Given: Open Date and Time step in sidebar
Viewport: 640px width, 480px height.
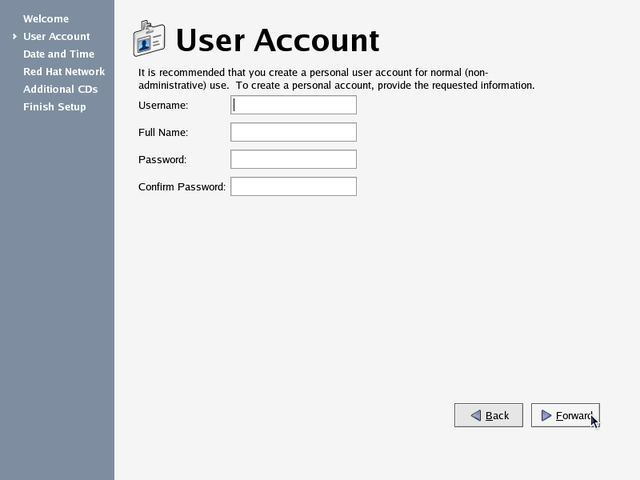Looking at the screenshot, I should (x=59, y=54).
